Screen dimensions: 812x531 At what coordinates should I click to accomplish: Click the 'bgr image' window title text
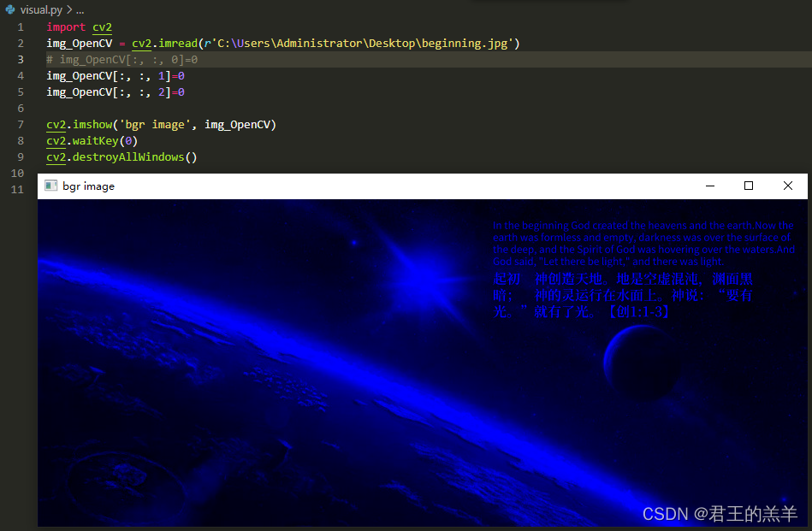(x=88, y=186)
